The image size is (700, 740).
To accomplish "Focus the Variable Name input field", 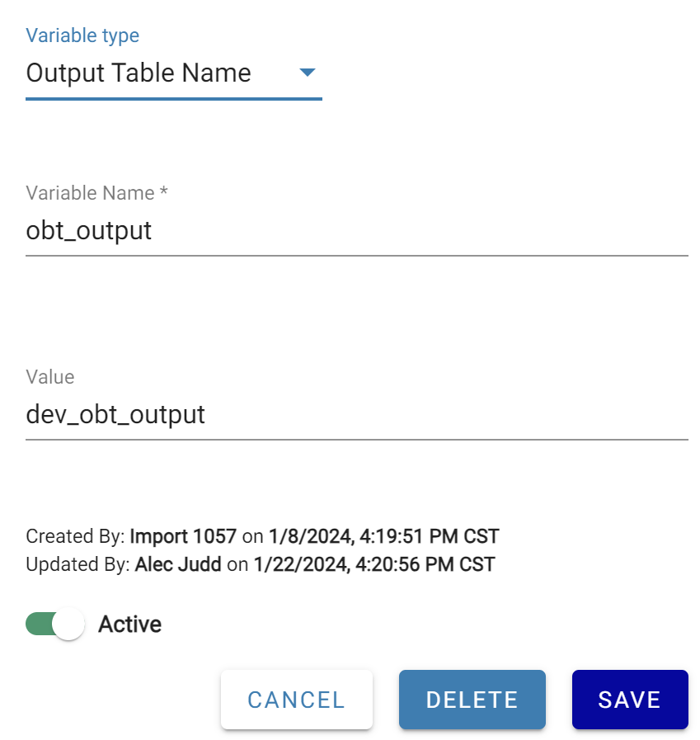I will [x=356, y=231].
